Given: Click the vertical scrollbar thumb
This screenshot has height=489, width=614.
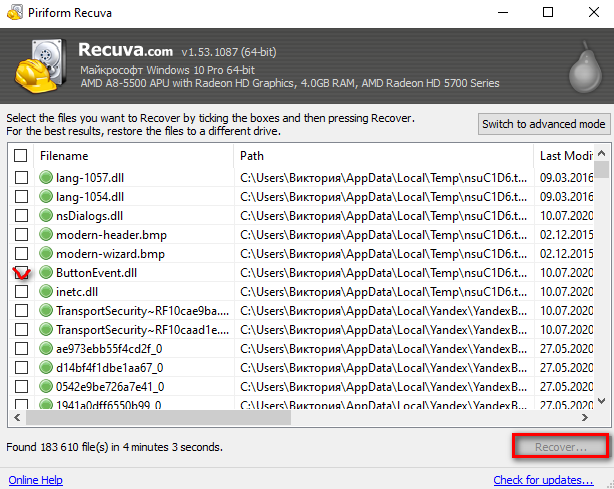Looking at the screenshot, I should click(x=602, y=170).
